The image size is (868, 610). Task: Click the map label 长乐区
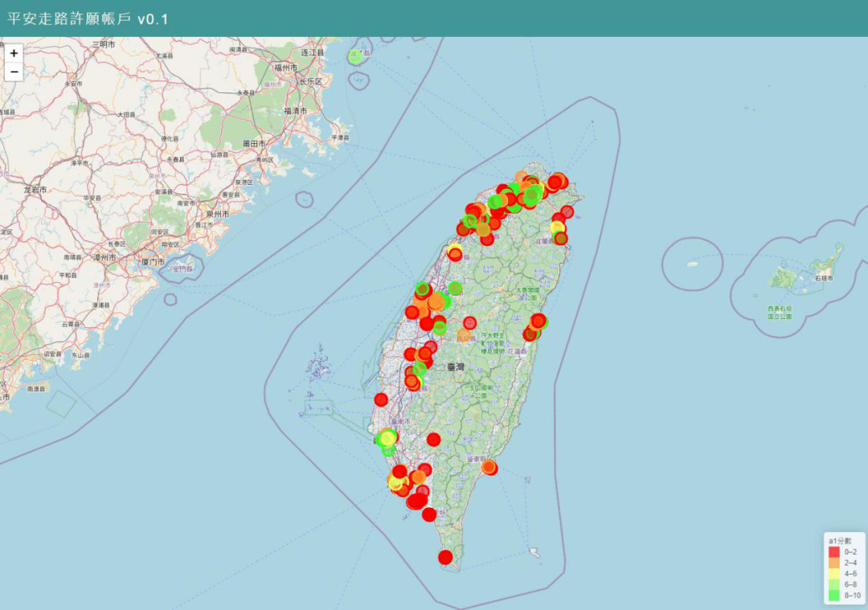310,81
